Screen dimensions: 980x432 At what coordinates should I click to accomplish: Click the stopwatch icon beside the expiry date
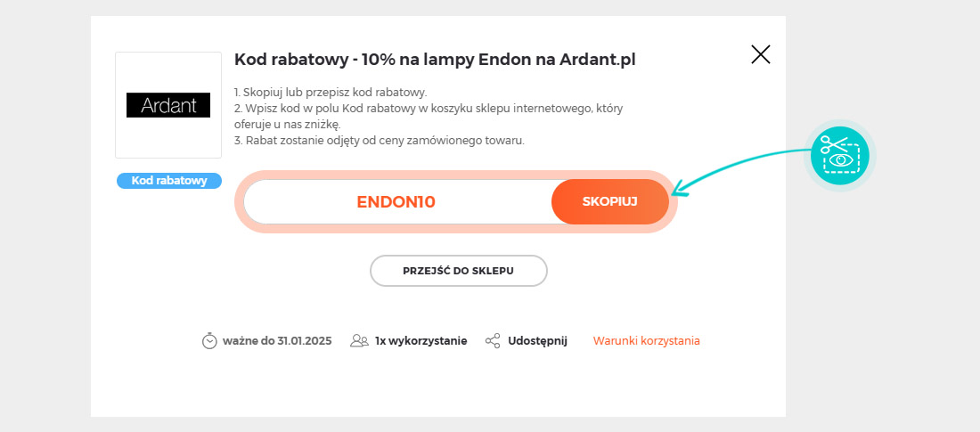pos(209,341)
